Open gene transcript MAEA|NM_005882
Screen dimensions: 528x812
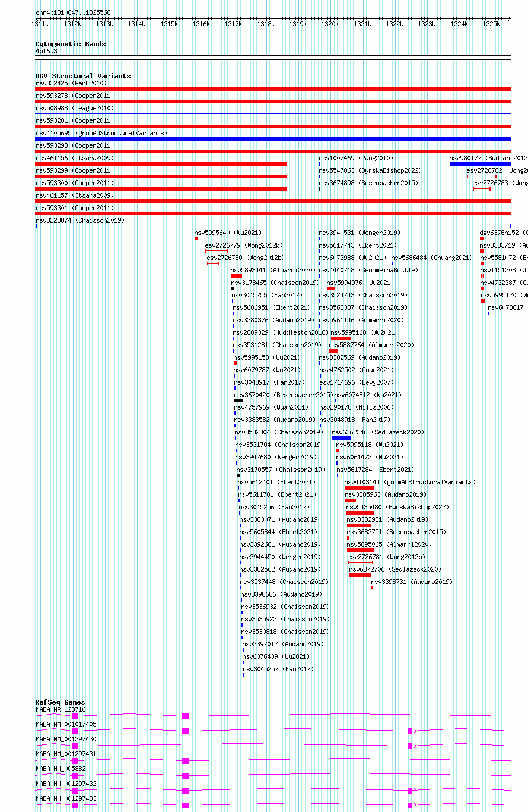pos(61,769)
